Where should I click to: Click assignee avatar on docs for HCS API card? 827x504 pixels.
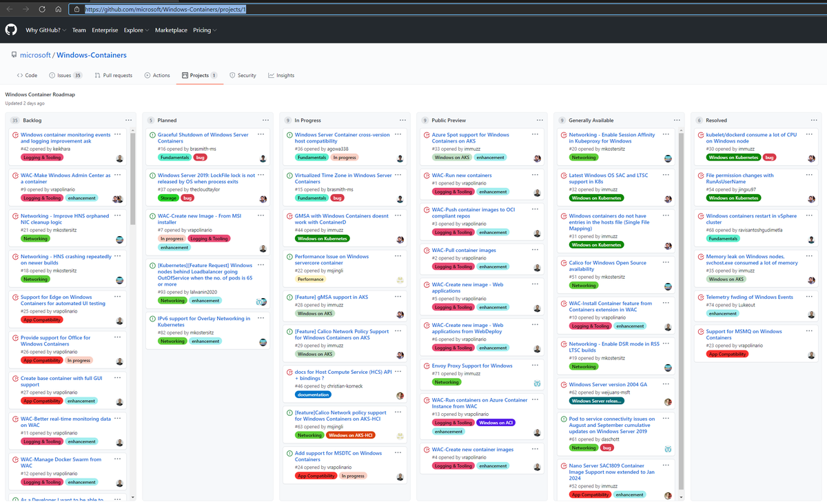tap(400, 396)
